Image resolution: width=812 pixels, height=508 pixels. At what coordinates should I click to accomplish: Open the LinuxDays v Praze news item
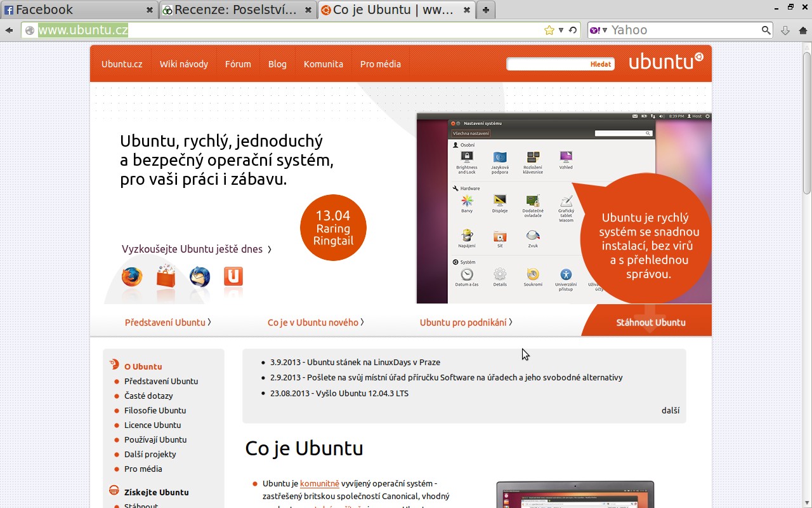click(355, 362)
